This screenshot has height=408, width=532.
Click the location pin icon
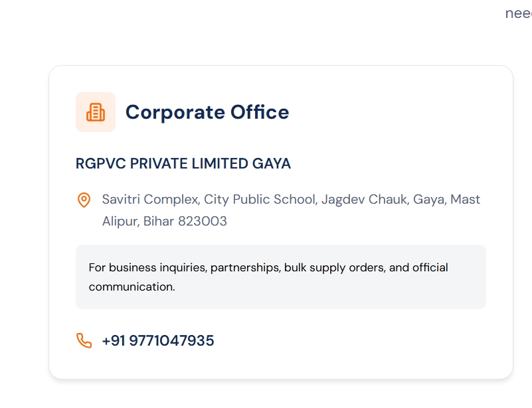[84, 200]
